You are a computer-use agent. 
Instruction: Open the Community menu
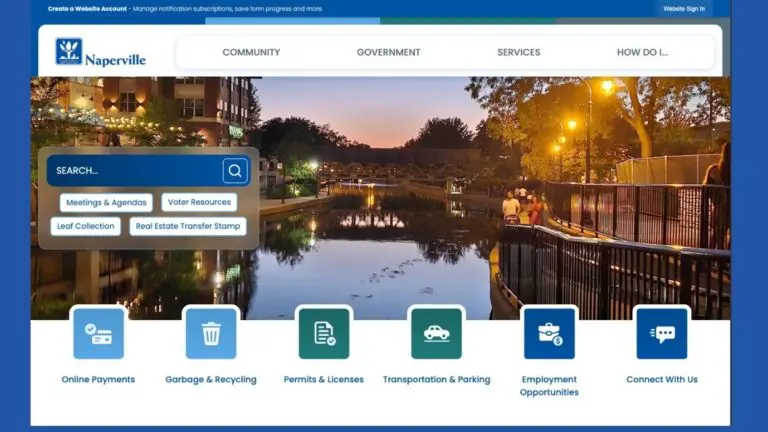(251, 52)
